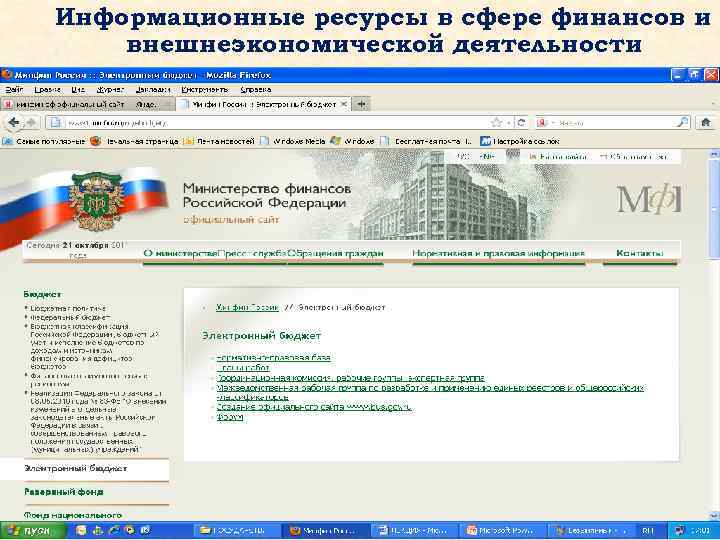Bookmark this page with the star icon
This screenshot has width=720, height=540.
pyautogui.click(x=496, y=123)
